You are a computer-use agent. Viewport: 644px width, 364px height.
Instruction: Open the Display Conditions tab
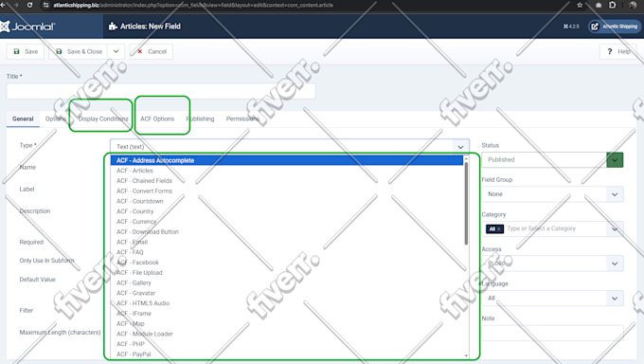(x=103, y=118)
